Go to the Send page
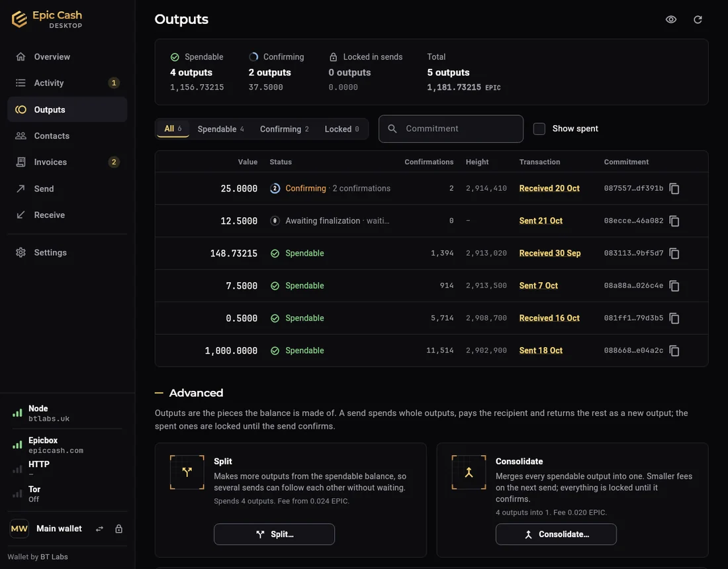 (x=68, y=189)
